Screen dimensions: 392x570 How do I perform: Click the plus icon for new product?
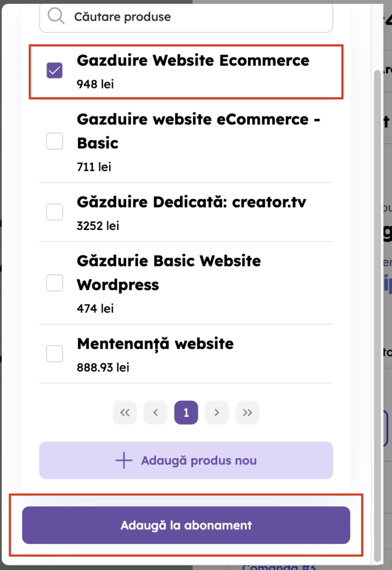(x=123, y=460)
